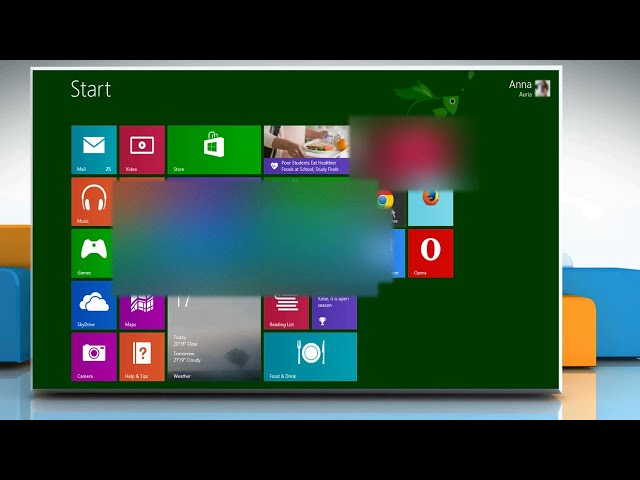Open the Help & Tips tile
The image size is (640, 480).
(142, 357)
